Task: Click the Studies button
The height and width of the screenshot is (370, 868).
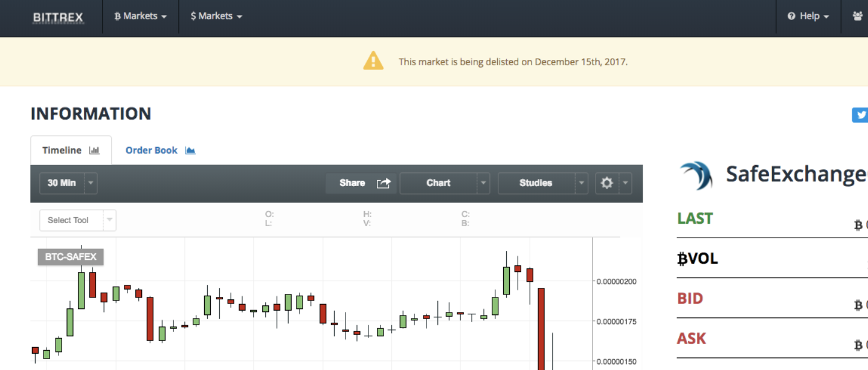Action: tap(536, 183)
